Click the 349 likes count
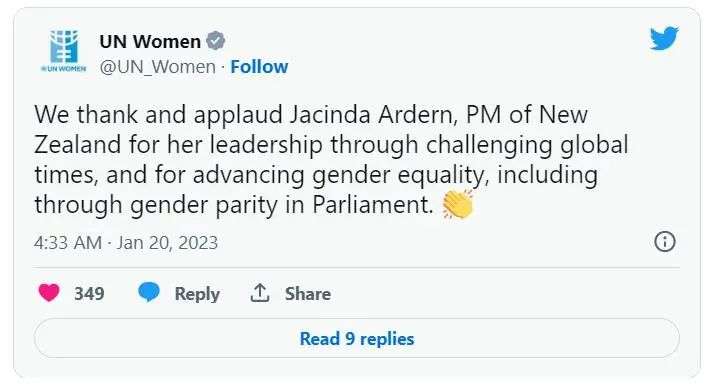718x391 pixels. [89, 293]
